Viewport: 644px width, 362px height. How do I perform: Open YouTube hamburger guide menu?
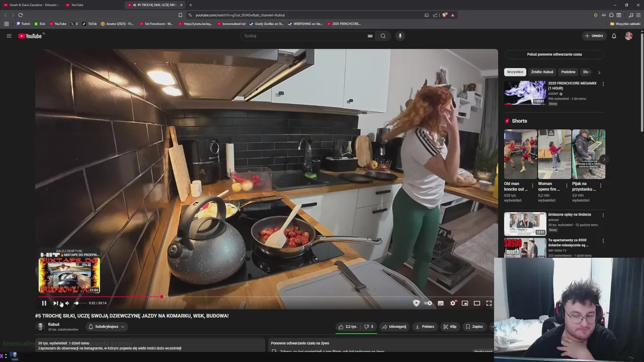coord(9,36)
